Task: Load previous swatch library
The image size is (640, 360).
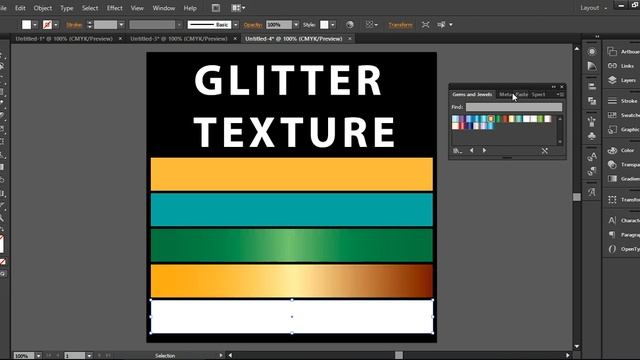Action: pyautogui.click(x=471, y=151)
